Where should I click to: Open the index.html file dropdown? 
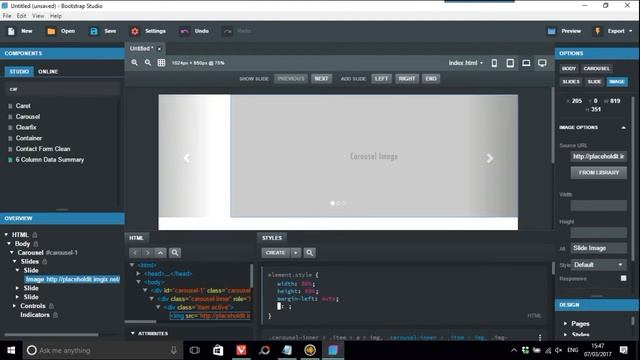click(x=466, y=63)
